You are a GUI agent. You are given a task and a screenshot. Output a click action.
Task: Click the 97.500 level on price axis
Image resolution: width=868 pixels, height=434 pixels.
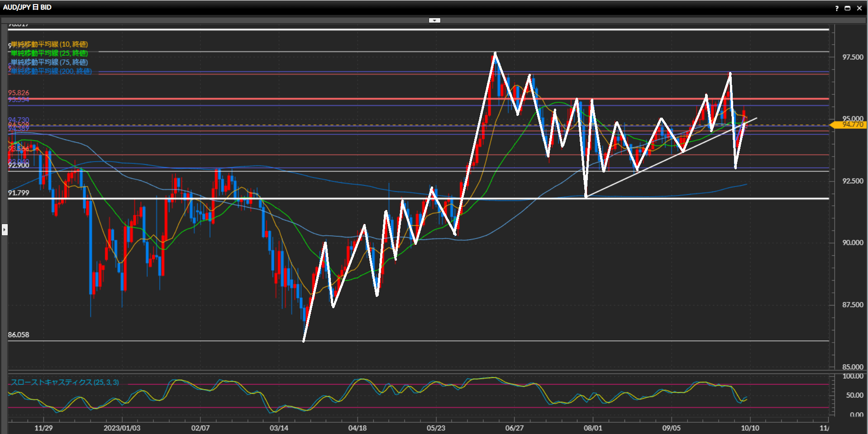[852, 57]
